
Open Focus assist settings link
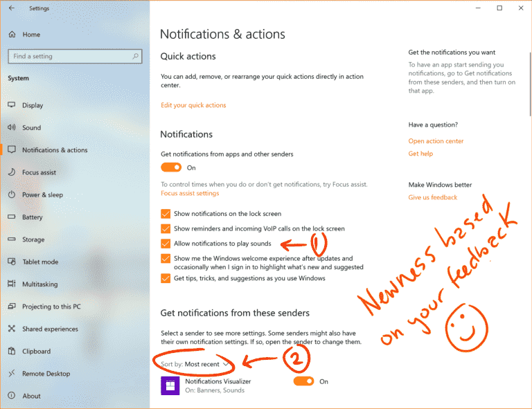pos(190,193)
